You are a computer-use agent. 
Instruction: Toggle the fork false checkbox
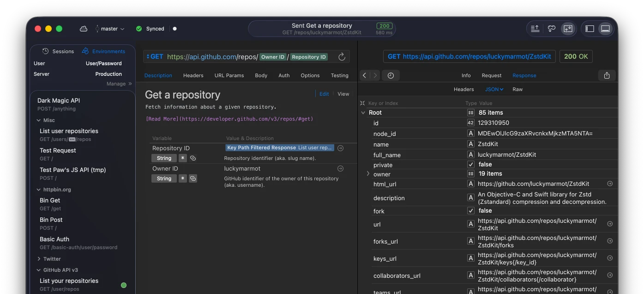click(x=471, y=211)
